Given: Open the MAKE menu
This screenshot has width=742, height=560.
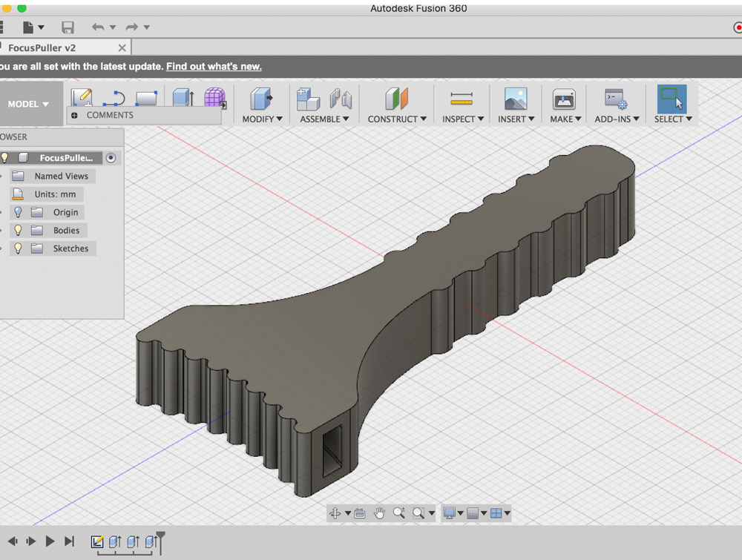Looking at the screenshot, I should coord(565,119).
